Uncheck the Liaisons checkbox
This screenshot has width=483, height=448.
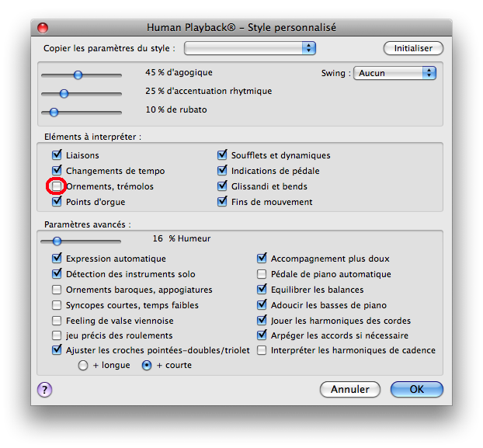pyautogui.click(x=57, y=155)
